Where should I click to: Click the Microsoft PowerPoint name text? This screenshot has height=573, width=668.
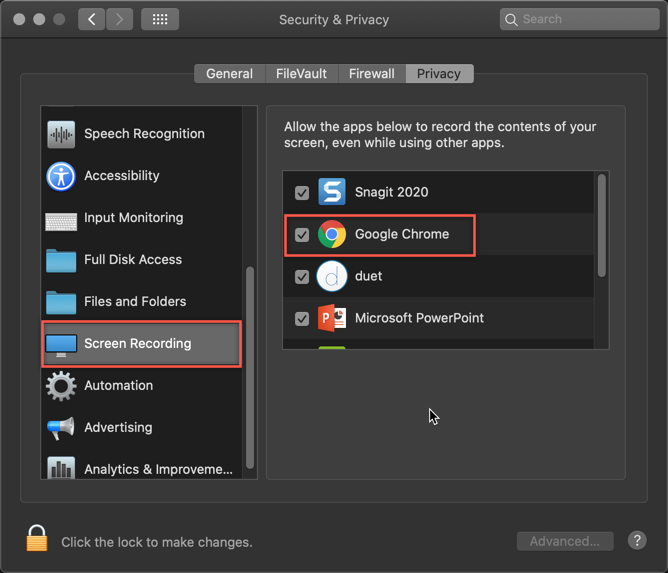coord(419,318)
